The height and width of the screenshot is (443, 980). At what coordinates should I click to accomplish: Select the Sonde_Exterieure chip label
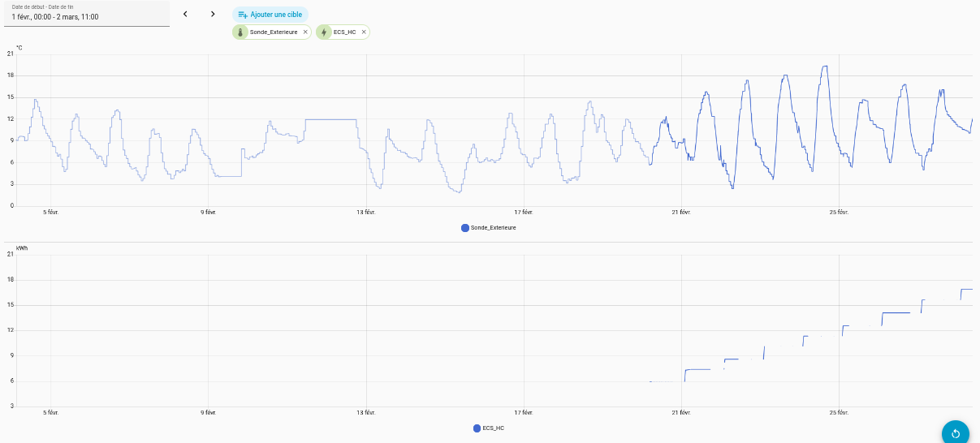coord(273,32)
